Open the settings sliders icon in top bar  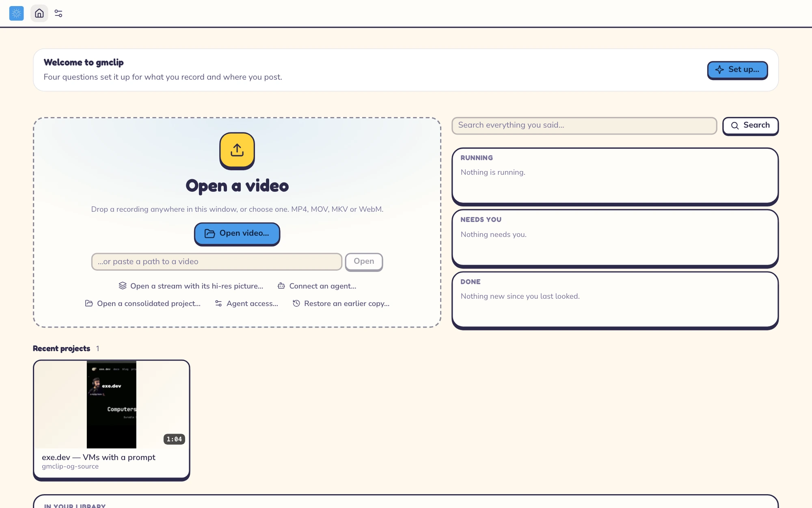58,13
